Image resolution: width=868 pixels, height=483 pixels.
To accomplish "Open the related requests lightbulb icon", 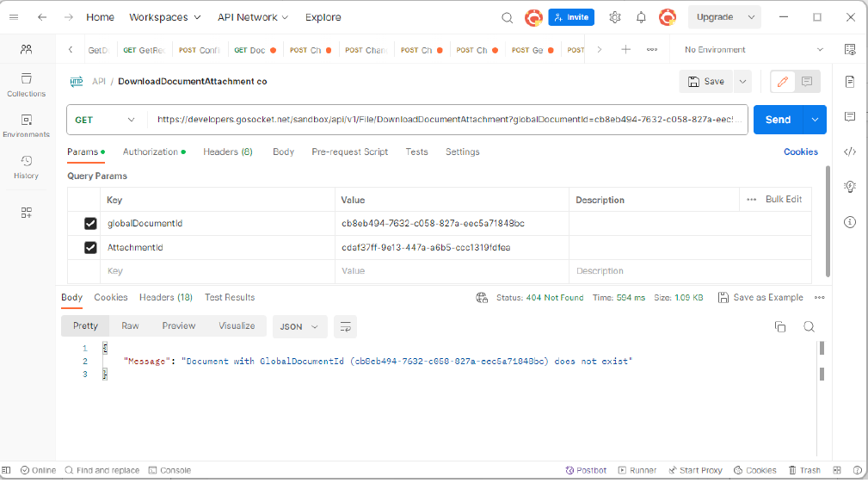I will 850,187.
